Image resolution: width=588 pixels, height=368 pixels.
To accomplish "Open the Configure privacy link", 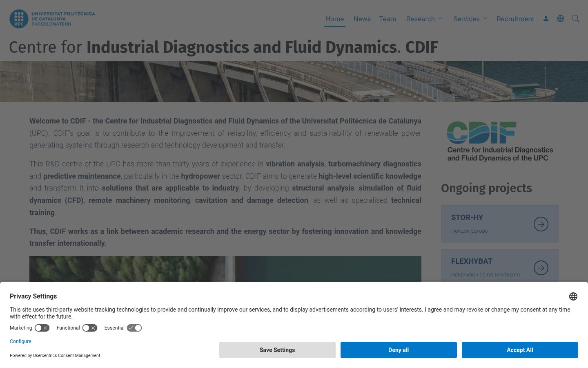I will tap(20, 341).
